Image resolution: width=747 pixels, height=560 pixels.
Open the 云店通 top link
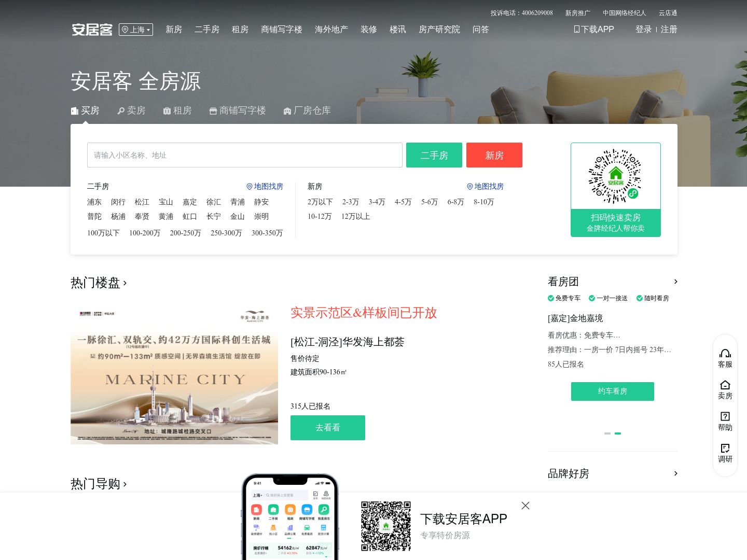(x=668, y=13)
